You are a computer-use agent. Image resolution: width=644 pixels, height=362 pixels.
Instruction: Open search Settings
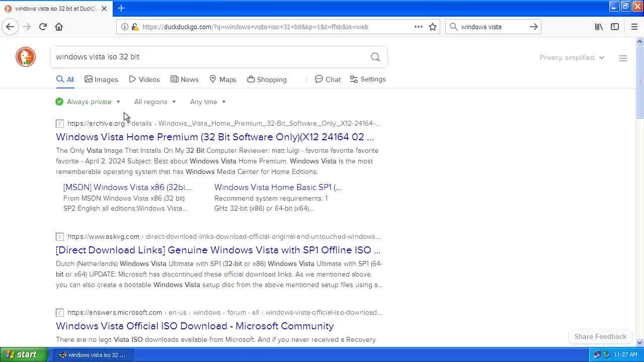(368, 79)
